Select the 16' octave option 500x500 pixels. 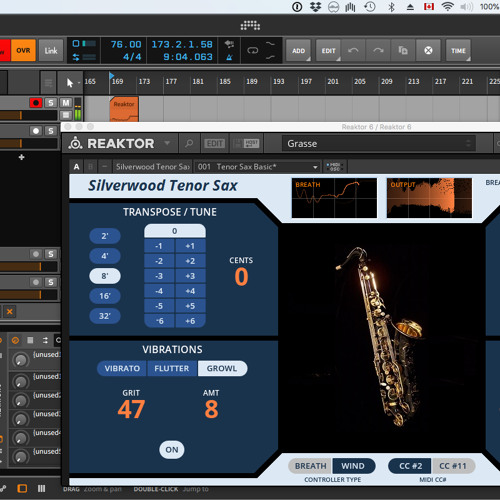(x=105, y=296)
